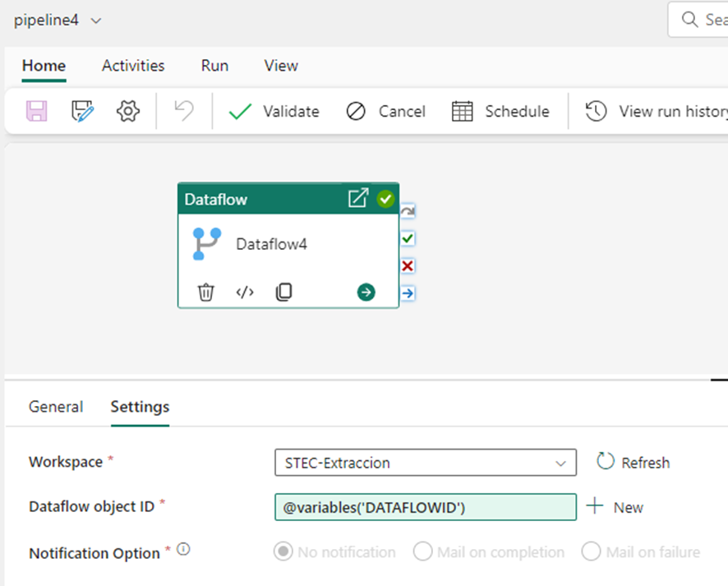Click the search magnifier icon
Screen dimensions: 728x586
click(x=689, y=20)
